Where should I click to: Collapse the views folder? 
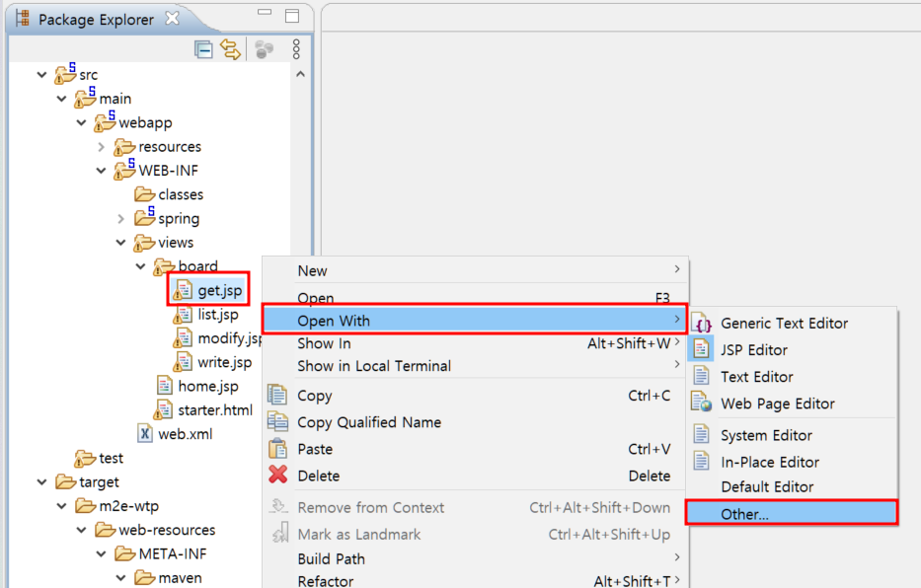(121, 243)
